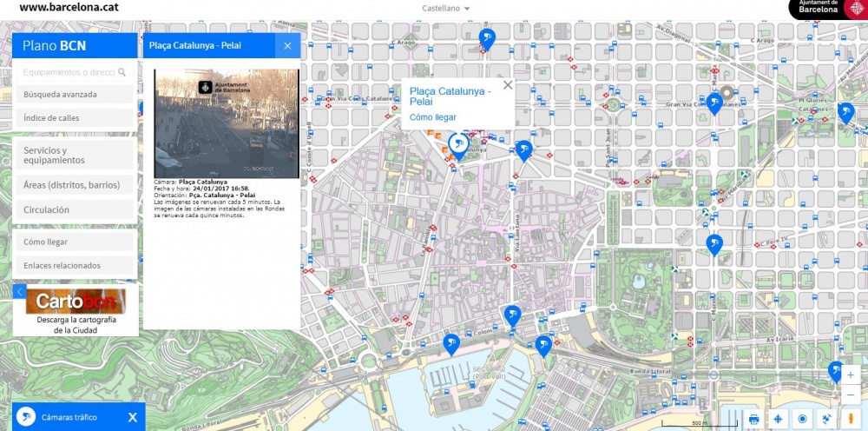The height and width of the screenshot is (431, 868).
Task: Click the satellite view icon
Action: click(x=827, y=419)
